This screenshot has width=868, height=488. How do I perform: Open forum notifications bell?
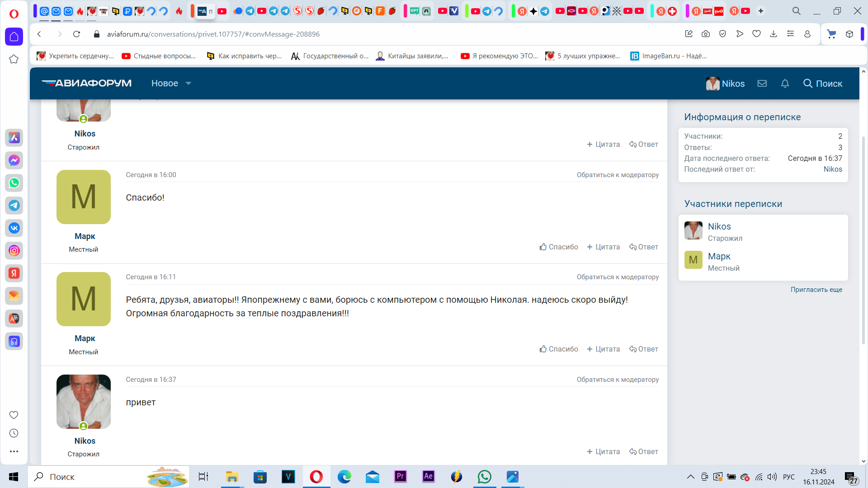point(785,84)
